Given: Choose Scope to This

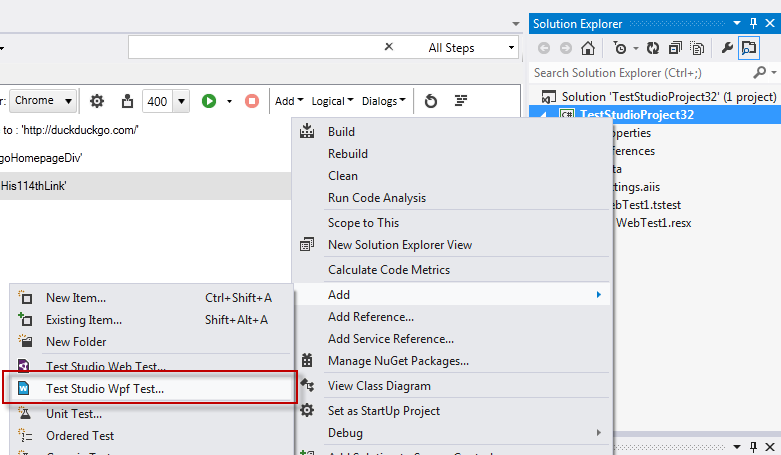Looking at the screenshot, I should click(x=451, y=222).
